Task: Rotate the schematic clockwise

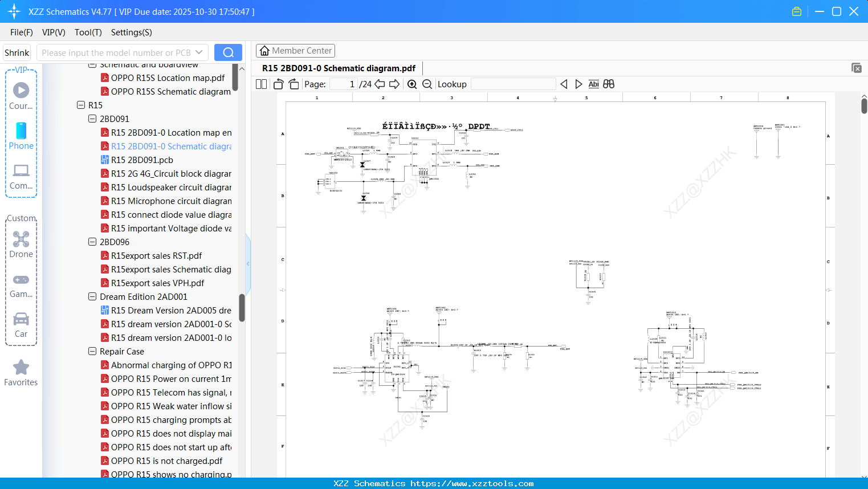Action: pos(293,84)
